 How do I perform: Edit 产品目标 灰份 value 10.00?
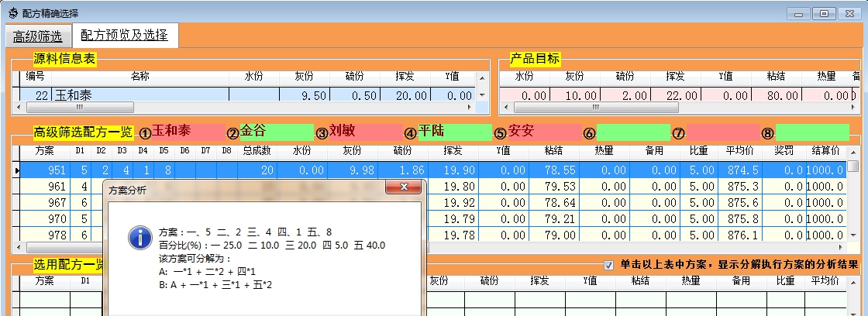point(575,95)
